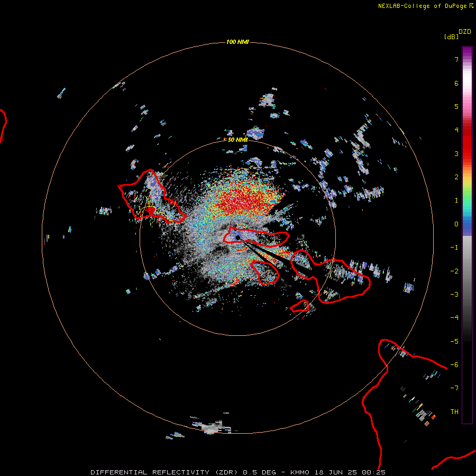The image size is (476, 476).
Task: Click the 50 NMI range ring label
Action: 237,140
